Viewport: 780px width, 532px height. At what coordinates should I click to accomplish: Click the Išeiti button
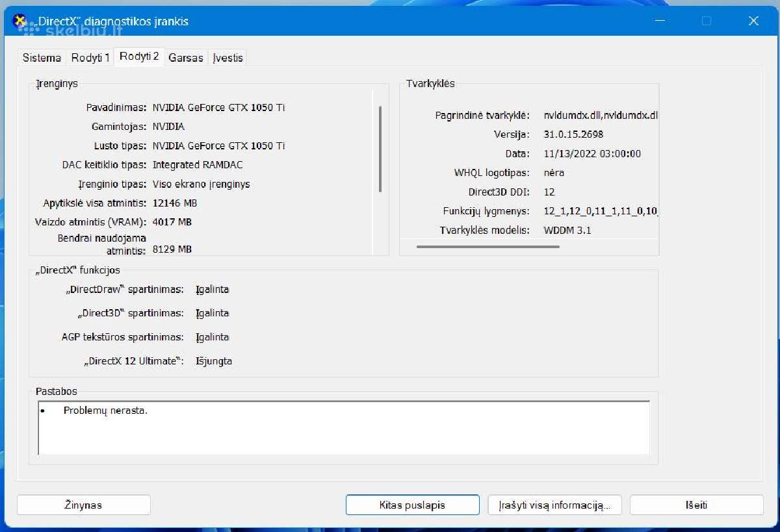pyautogui.click(x=696, y=505)
